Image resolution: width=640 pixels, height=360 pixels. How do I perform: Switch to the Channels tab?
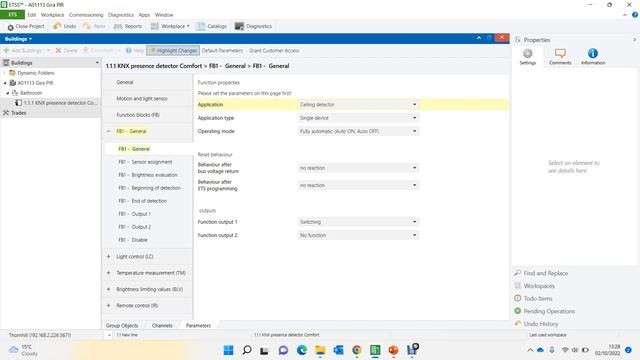coord(162,326)
